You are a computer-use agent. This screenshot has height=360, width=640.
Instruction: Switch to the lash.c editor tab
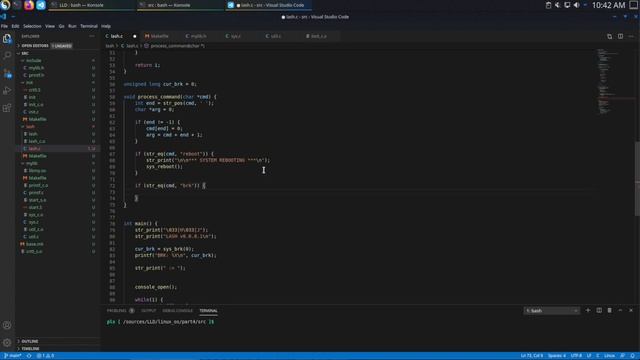[121, 36]
